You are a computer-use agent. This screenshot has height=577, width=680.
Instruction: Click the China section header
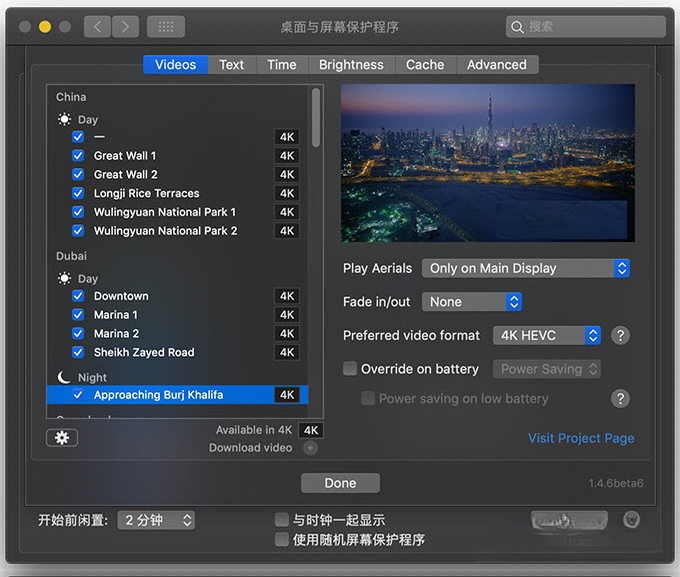pos(71,97)
